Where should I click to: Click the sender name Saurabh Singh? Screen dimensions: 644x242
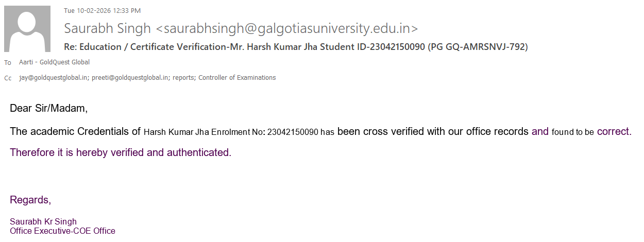click(108, 28)
